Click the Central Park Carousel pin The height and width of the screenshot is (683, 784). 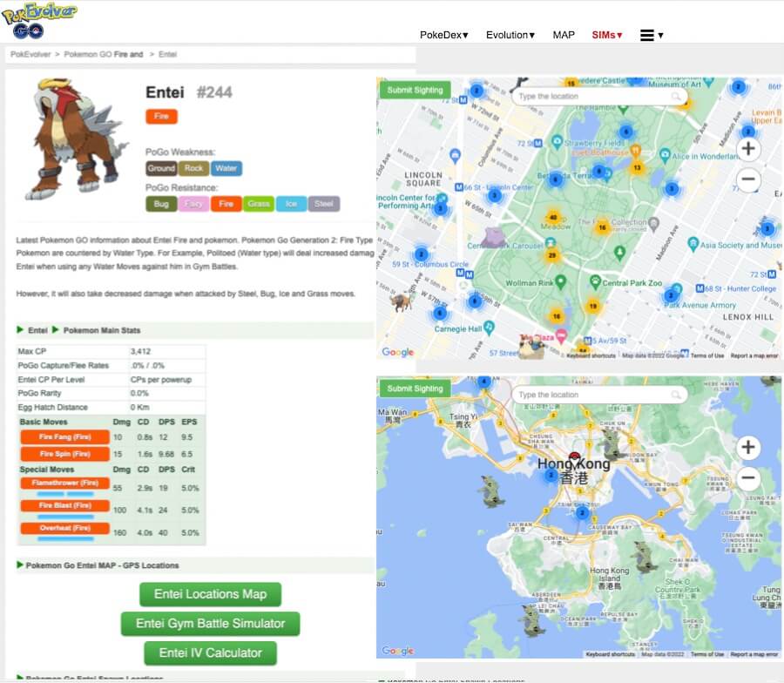pos(550,244)
